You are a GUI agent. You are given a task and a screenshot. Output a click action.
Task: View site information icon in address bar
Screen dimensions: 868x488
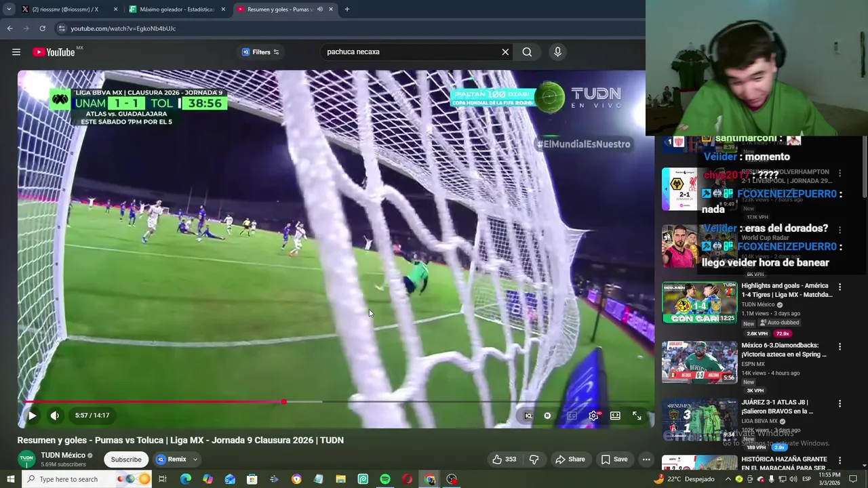(x=62, y=28)
